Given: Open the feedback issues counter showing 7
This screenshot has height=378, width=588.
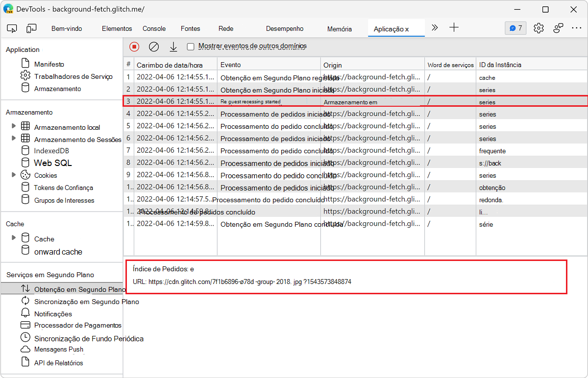Looking at the screenshot, I should pos(515,28).
